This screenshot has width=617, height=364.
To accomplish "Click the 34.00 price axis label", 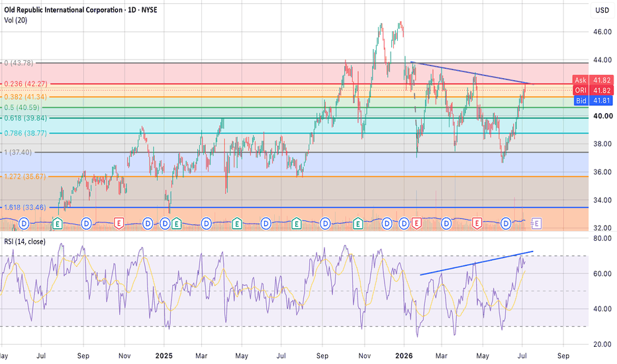I will tap(602, 201).
